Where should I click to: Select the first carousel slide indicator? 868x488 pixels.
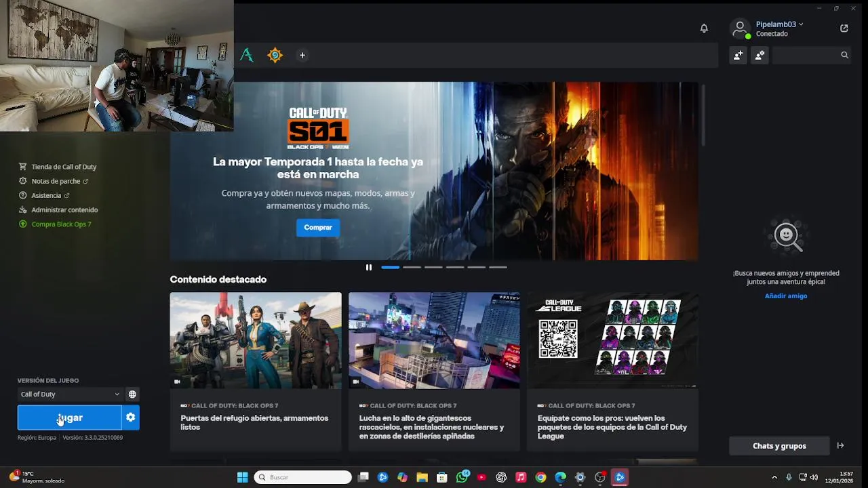click(390, 267)
